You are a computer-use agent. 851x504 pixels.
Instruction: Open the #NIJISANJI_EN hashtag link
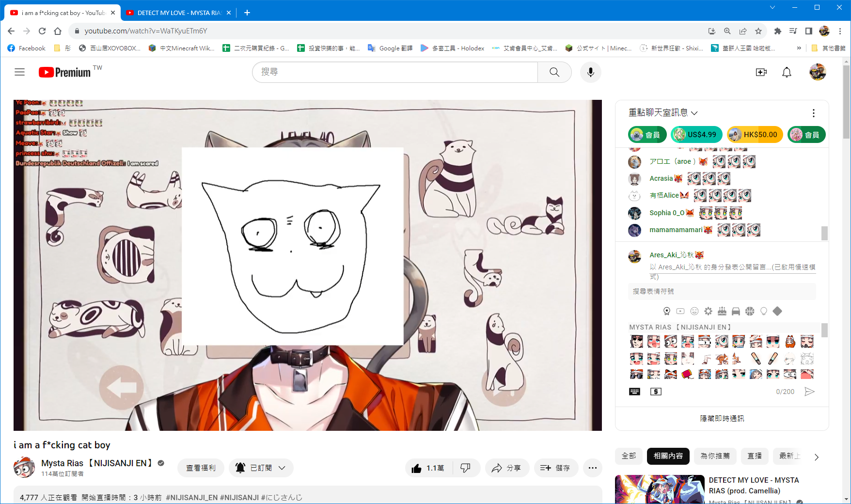click(x=192, y=498)
